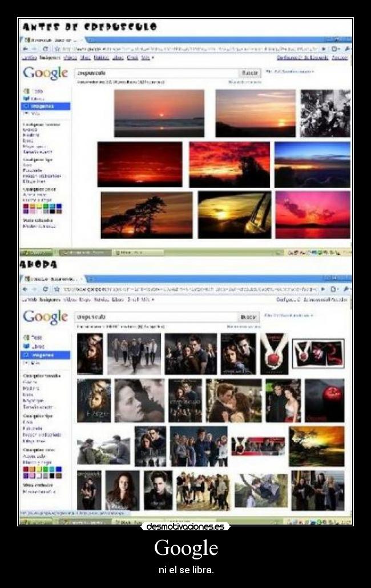Open the first movie poster thumbnail in lower results
This screenshot has width=371, height=588.
tap(90, 354)
